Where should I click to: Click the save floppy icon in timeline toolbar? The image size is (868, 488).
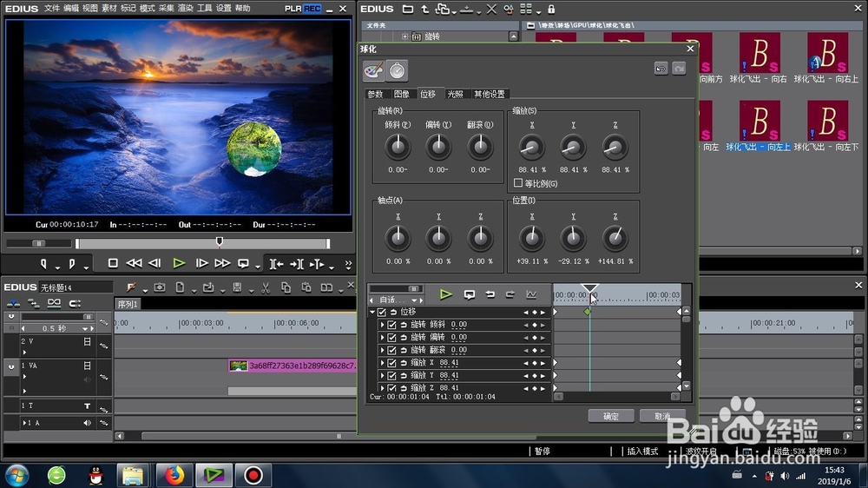pos(238,287)
